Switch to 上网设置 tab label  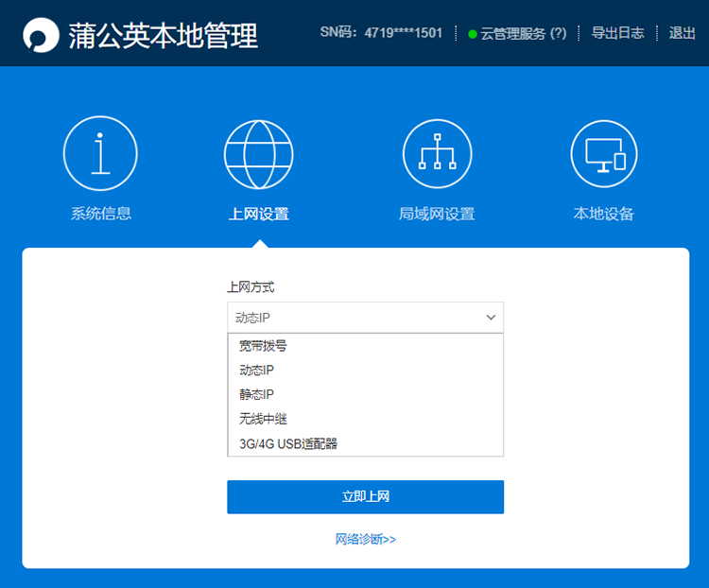click(259, 214)
